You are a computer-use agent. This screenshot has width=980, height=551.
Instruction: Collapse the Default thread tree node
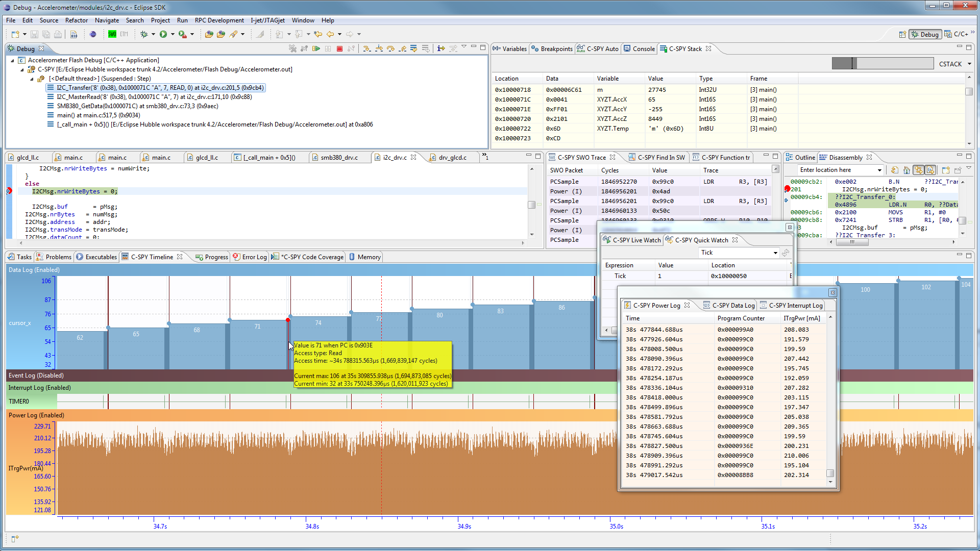32,79
